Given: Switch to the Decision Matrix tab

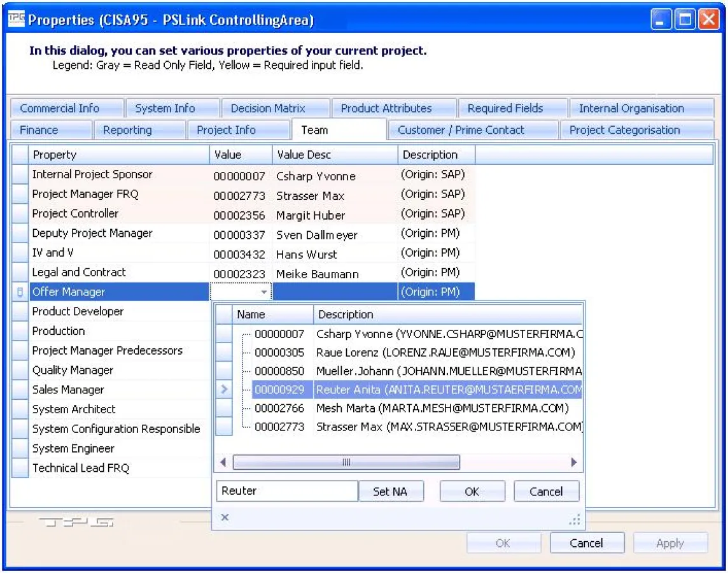Looking at the screenshot, I should 268,108.
